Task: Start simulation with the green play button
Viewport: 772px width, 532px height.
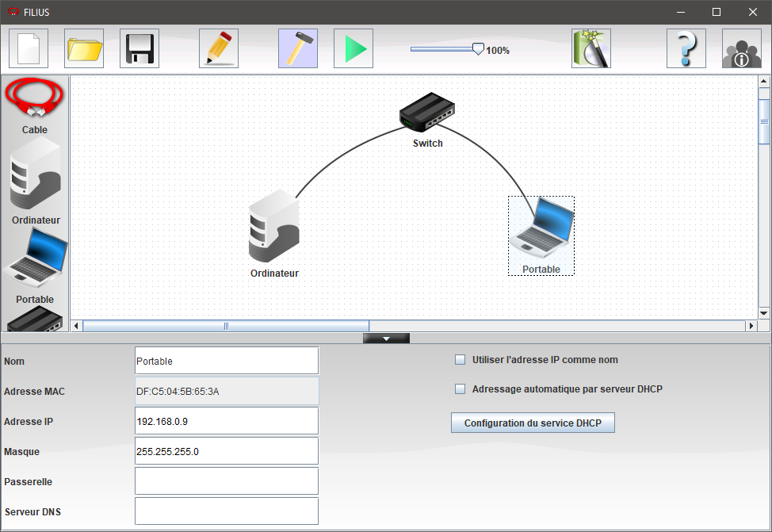Action: [x=354, y=48]
